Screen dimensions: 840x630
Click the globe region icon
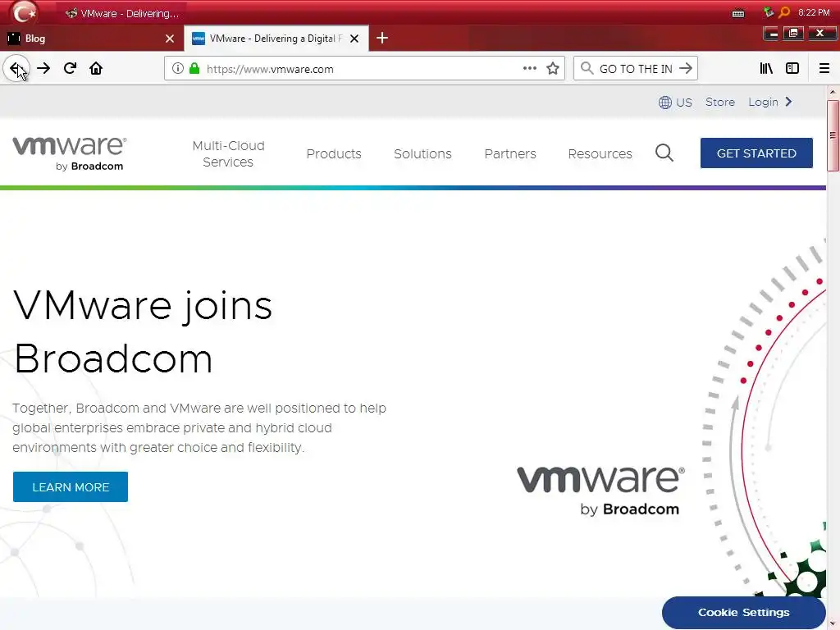tap(664, 103)
